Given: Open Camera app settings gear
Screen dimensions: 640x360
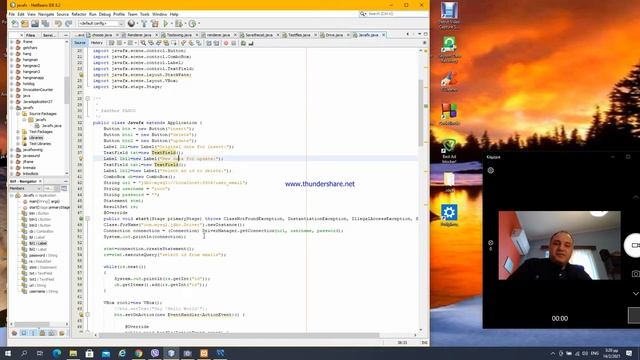Looking at the screenshot, I should pyautogui.click(x=491, y=171).
